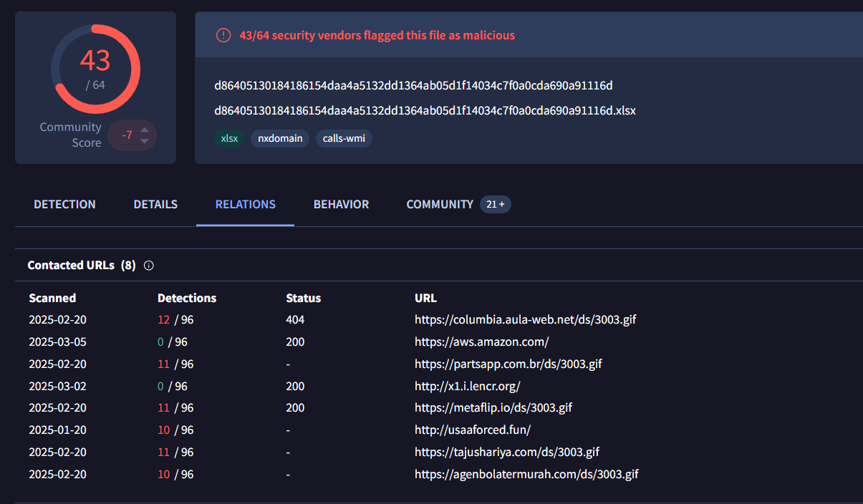Click the metaflip.io 3003.gif URL
The width and height of the screenshot is (863, 504).
tap(493, 408)
